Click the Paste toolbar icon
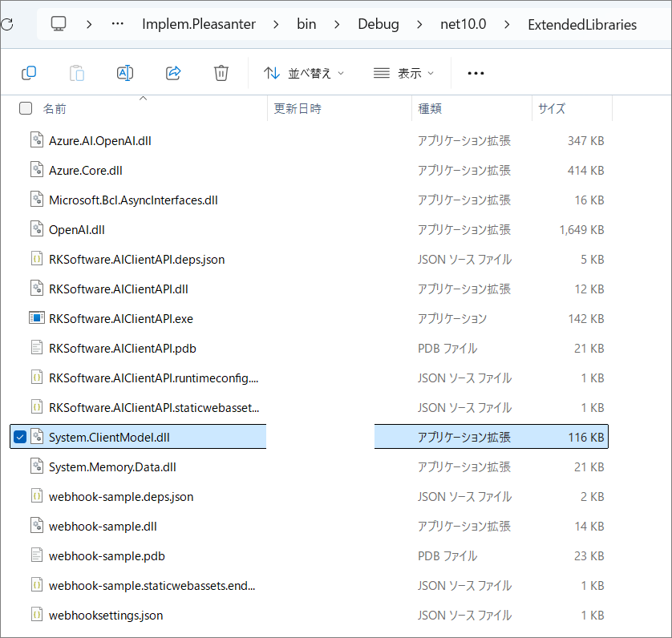Viewport: 672px width, 638px height. point(77,73)
